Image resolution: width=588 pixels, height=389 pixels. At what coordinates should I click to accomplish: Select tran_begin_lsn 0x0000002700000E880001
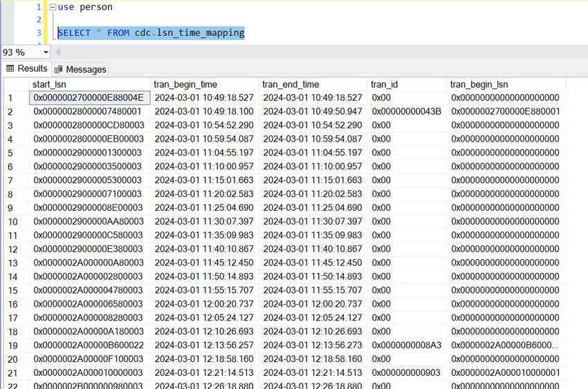(506, 111)
